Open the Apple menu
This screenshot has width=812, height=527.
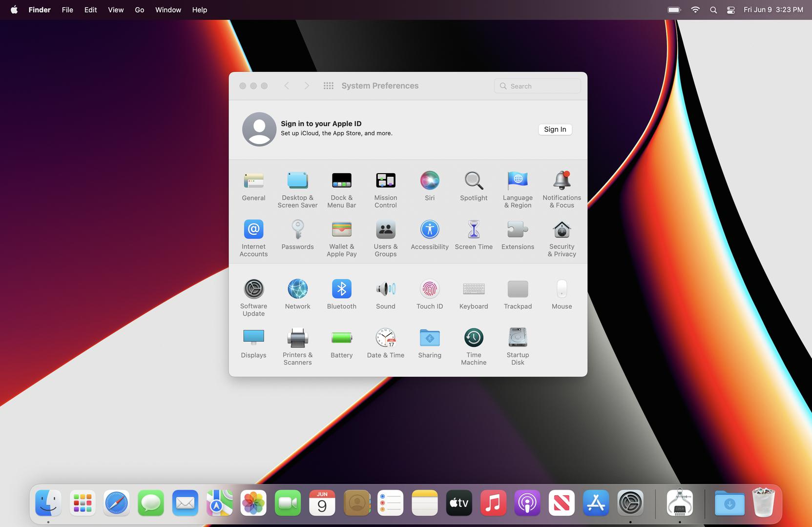(14, 10)
